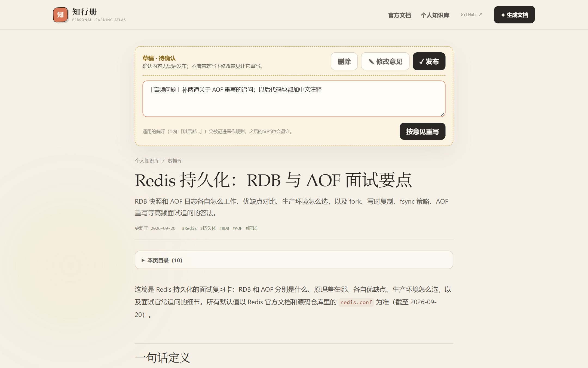Click the ✦ 生成文档 button
The image size is (588, 368).
coord(514,15)
